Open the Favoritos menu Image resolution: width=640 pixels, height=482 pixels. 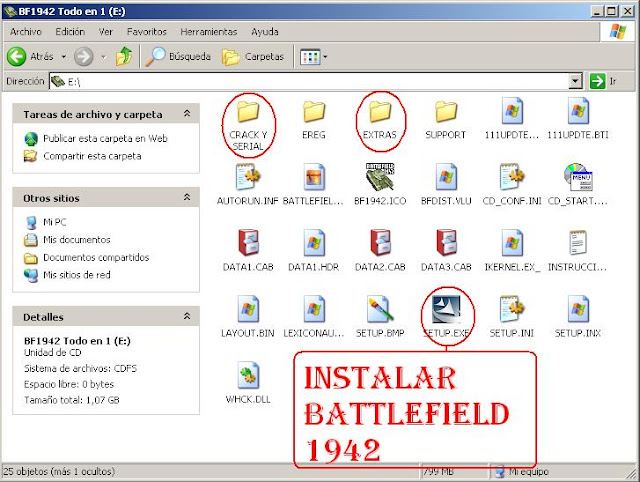[147, 31]
